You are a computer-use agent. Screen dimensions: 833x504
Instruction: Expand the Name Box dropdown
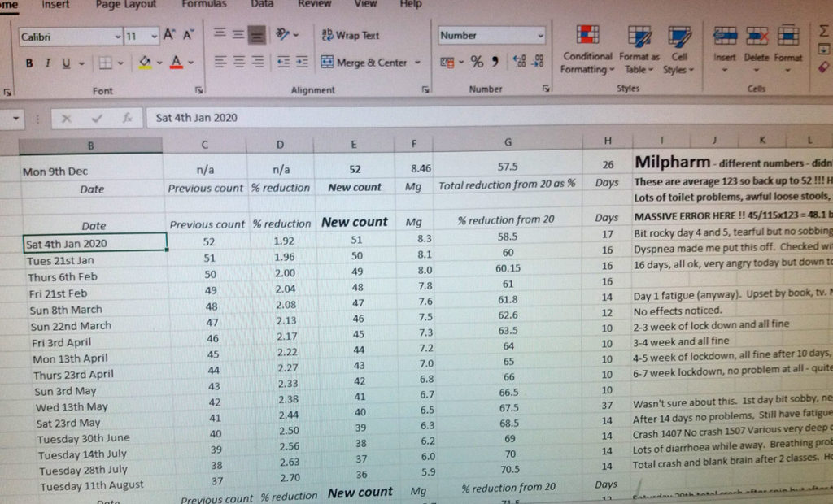pyautogui.click(x=15, y=119)
